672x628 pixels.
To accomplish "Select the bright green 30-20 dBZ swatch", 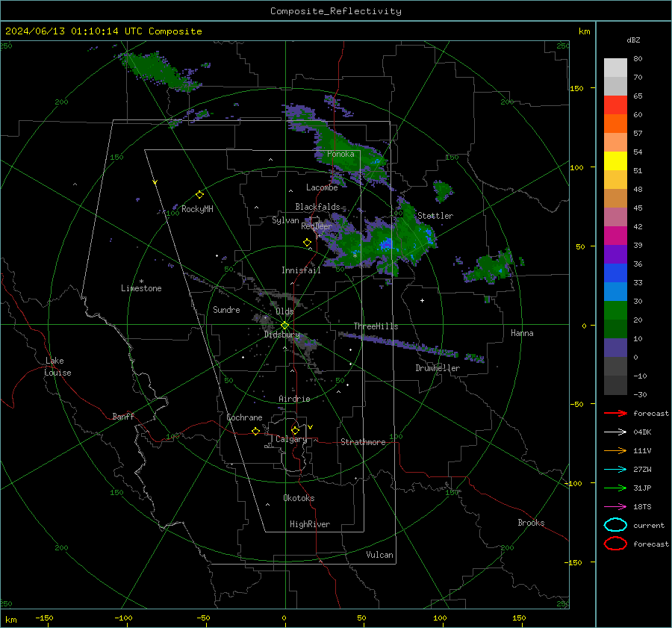I will [x=615, y=310].
